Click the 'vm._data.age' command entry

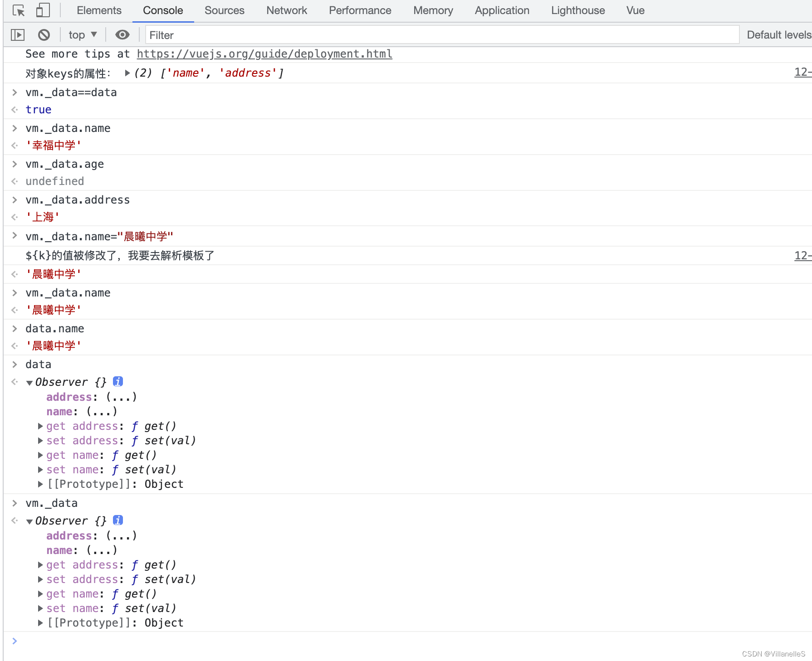click(65, 164)
